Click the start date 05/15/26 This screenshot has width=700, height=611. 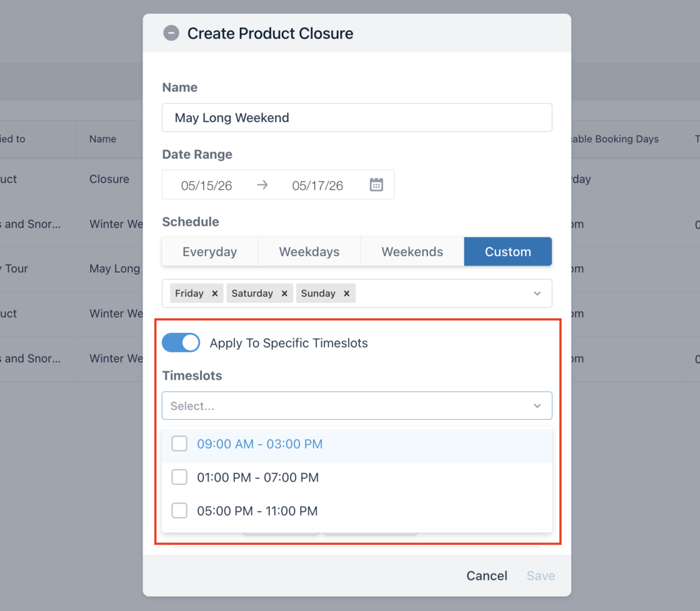pos(206,186)
